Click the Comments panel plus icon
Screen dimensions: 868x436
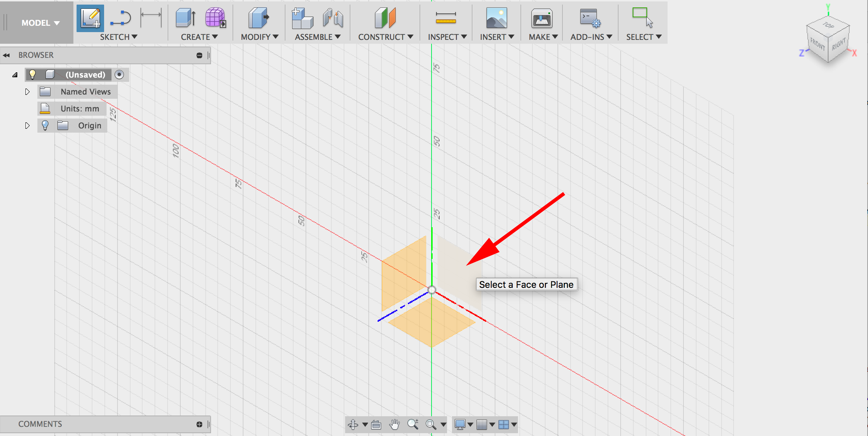pos(199,424)
